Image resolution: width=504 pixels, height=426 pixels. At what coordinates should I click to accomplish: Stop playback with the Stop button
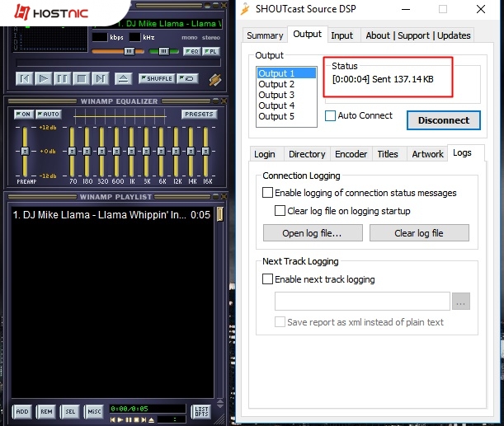[81, 79]
